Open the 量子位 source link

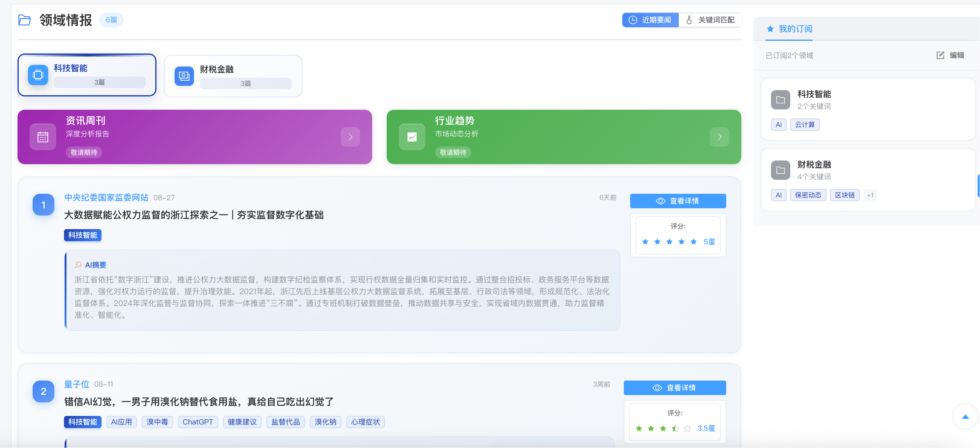coord(76,385)
